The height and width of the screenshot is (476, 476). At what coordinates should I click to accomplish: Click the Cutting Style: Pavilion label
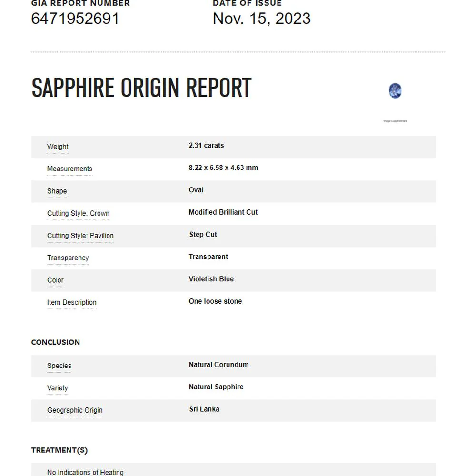point(80,236)
